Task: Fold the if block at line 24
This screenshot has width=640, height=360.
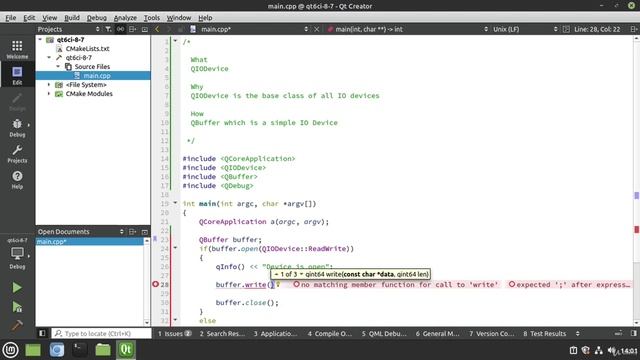Action: pos(175,247)
